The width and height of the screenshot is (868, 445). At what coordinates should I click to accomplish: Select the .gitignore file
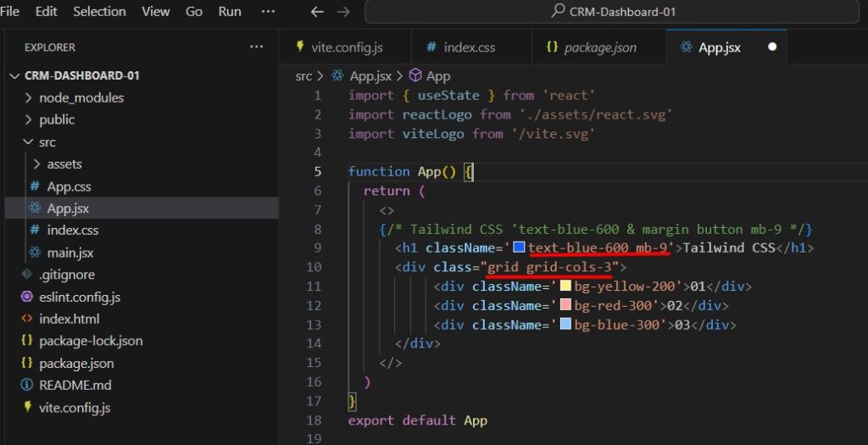[x=66, y=275]
